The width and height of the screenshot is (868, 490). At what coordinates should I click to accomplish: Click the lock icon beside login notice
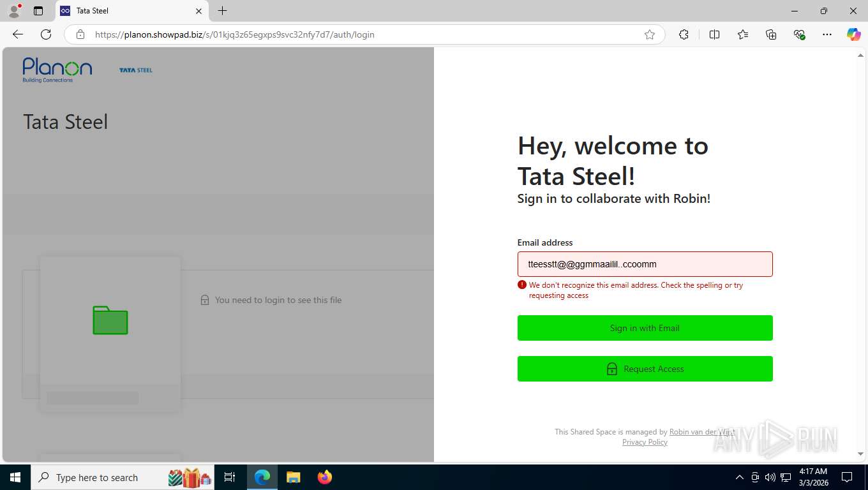pos(205,300)
